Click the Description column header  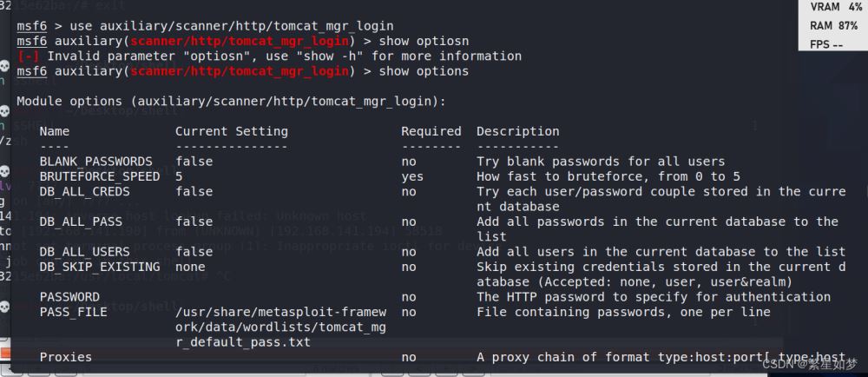coord(517,131)
